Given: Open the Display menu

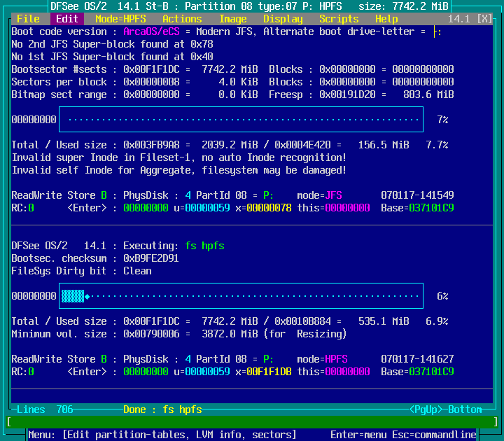Looking at the screenshot, I should 283,19.
